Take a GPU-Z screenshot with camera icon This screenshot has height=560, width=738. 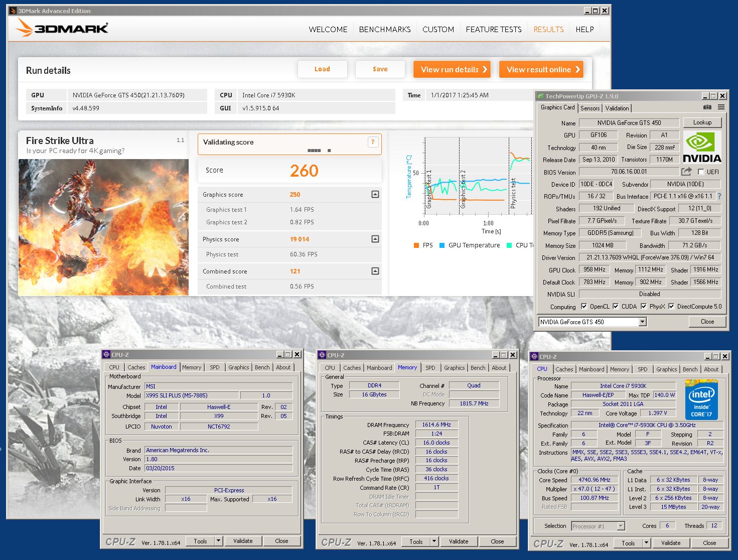[707, 107]
